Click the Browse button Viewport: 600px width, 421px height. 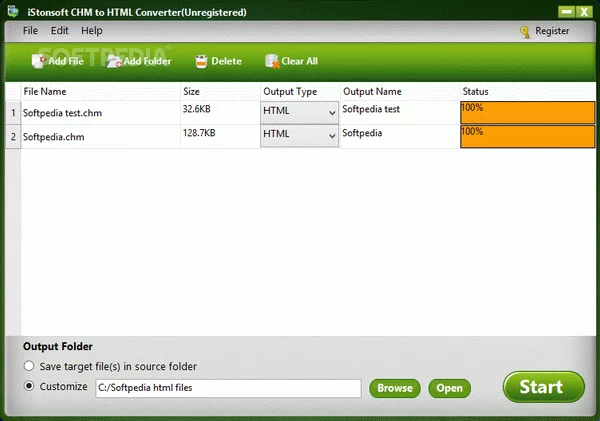(394, 388)
